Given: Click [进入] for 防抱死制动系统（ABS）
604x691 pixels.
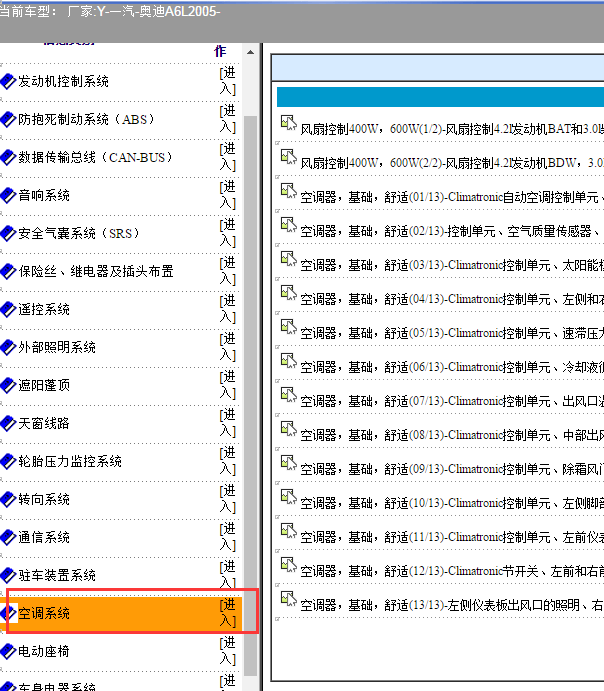Looking at the screenshot, I should 228,119.
